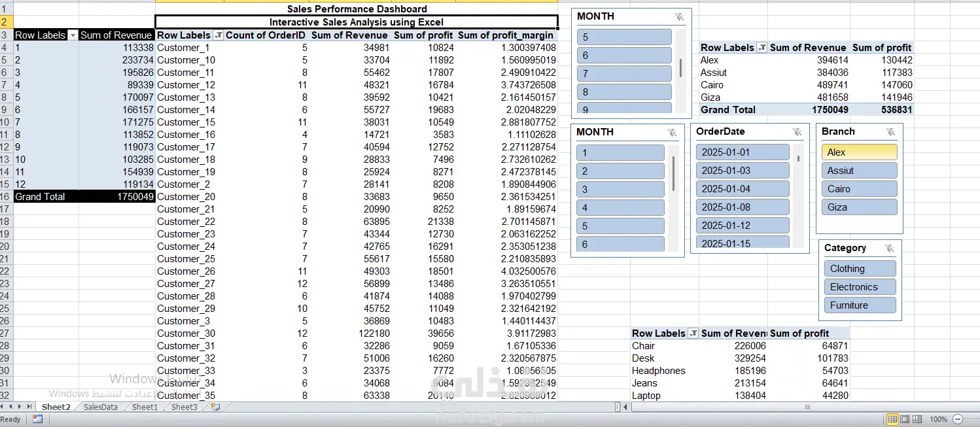
Task: Select the monthly Grand Total cell
Action: tap(40, 197)
